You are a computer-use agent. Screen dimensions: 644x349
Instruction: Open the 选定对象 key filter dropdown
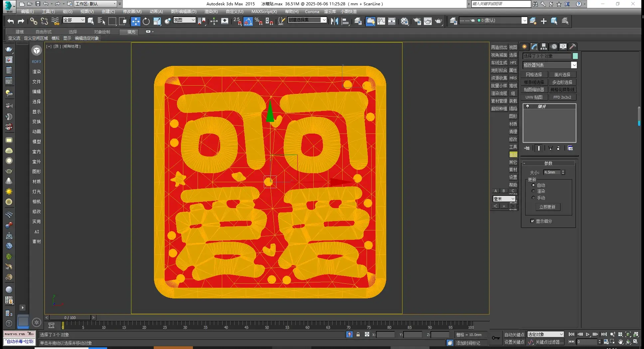click(x=546, y=334)
